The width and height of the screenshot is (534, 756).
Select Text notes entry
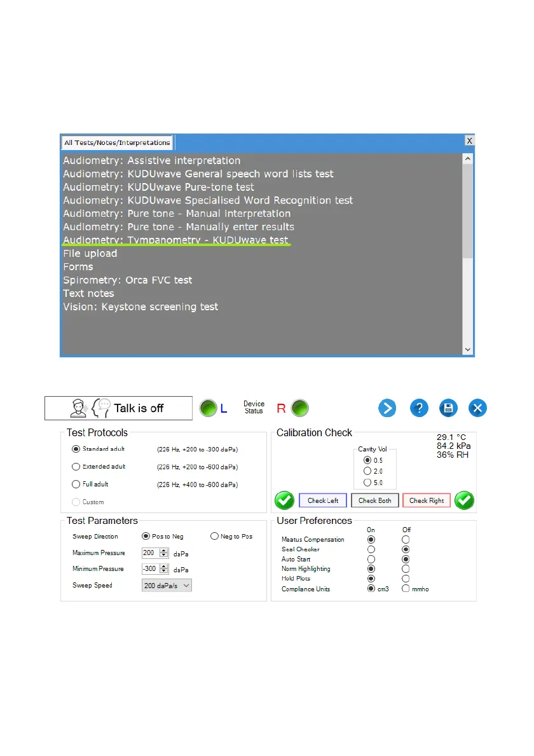[88, 294]
